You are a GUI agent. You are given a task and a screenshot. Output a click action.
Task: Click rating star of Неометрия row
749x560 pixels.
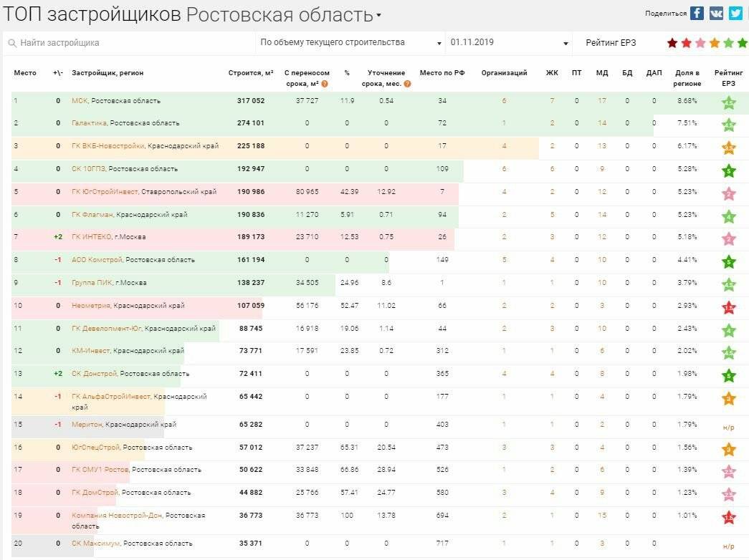click(x=728, y=307)
